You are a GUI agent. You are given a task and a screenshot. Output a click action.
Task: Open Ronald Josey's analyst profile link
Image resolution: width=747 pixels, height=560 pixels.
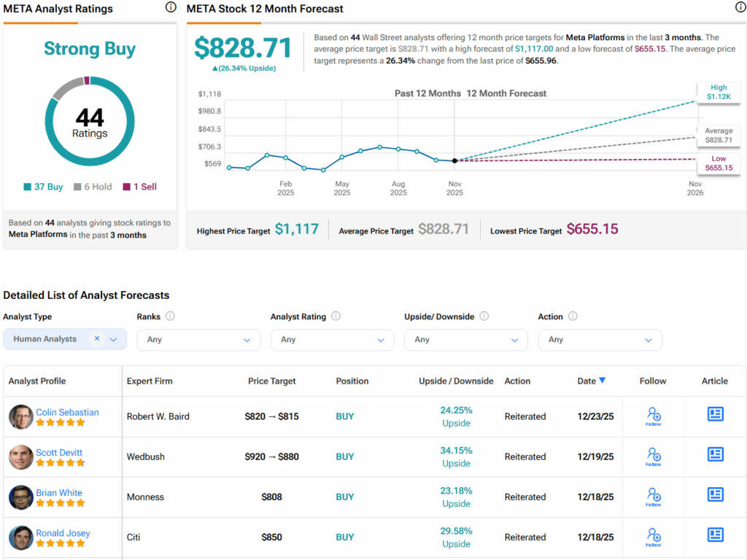[x=63, y=533]
